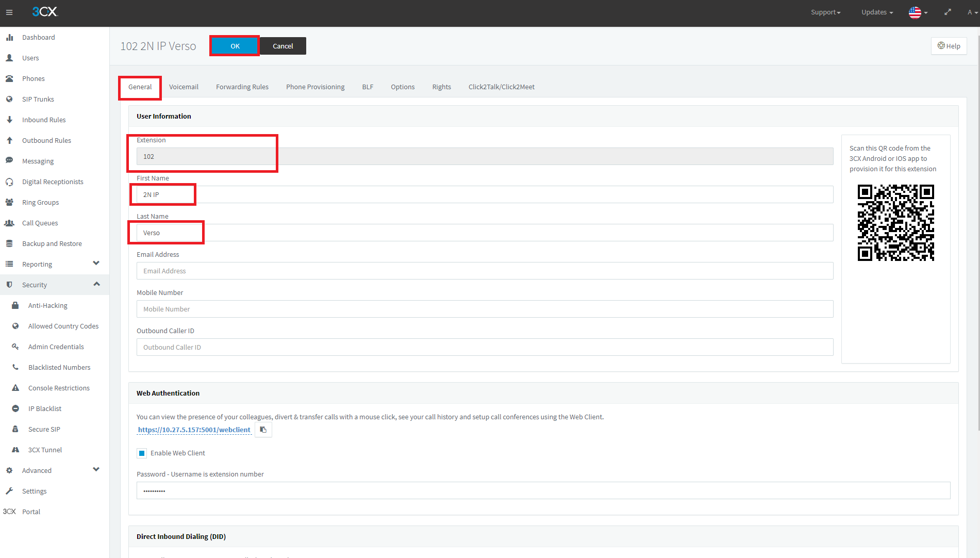Click the Email Address input field
This screenshot has height=558, width=980.
[485, 271]
